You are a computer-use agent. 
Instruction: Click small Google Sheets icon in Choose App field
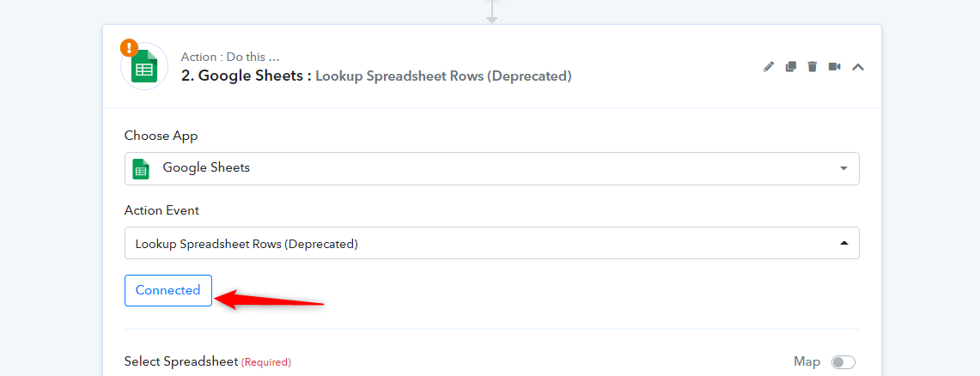tap(141, 168)
